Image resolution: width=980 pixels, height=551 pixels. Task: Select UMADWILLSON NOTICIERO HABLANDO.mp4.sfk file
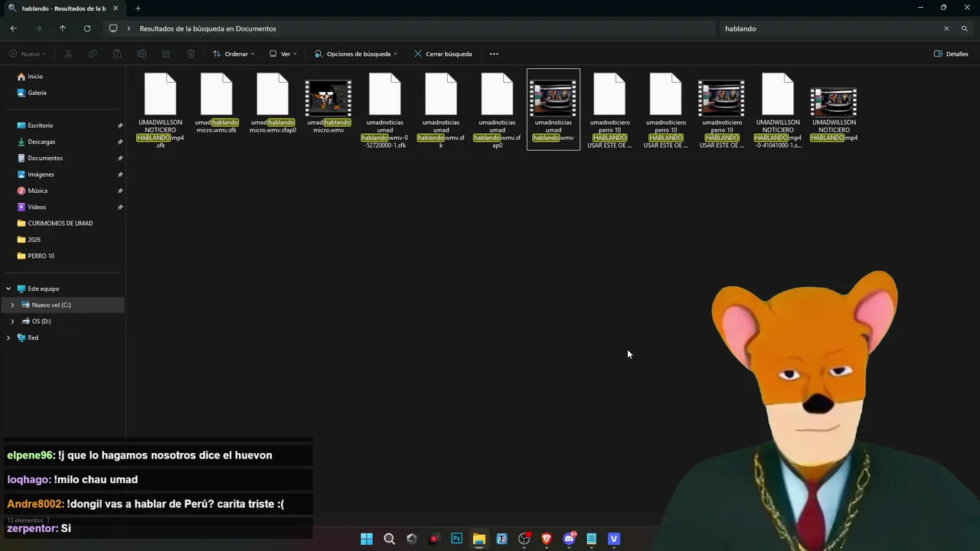[x=160, y=109]
